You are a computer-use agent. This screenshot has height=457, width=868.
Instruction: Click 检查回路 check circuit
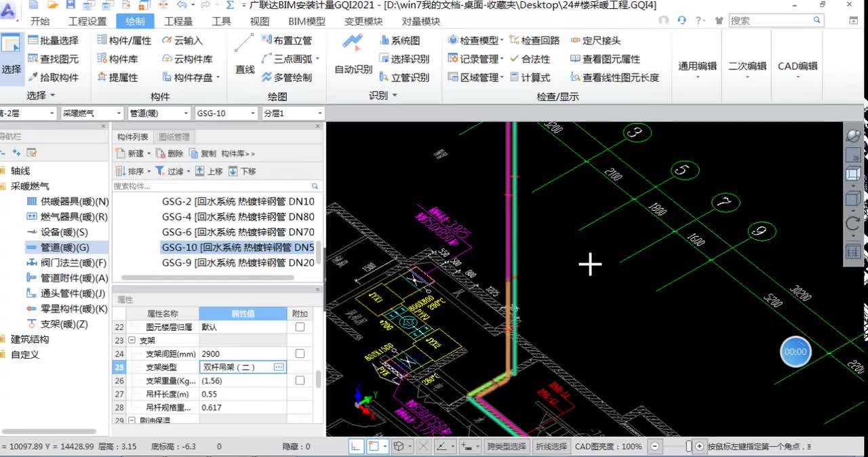pos(534,41)
